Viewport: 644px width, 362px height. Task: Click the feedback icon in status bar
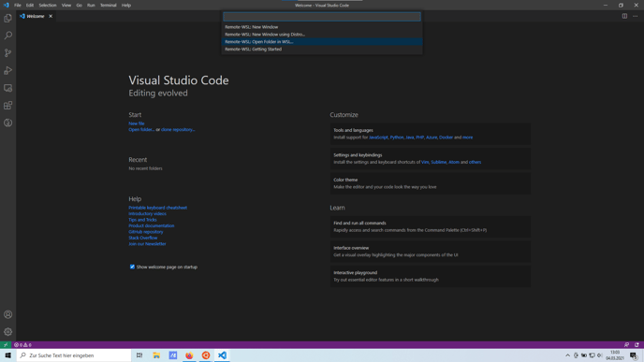626,345
